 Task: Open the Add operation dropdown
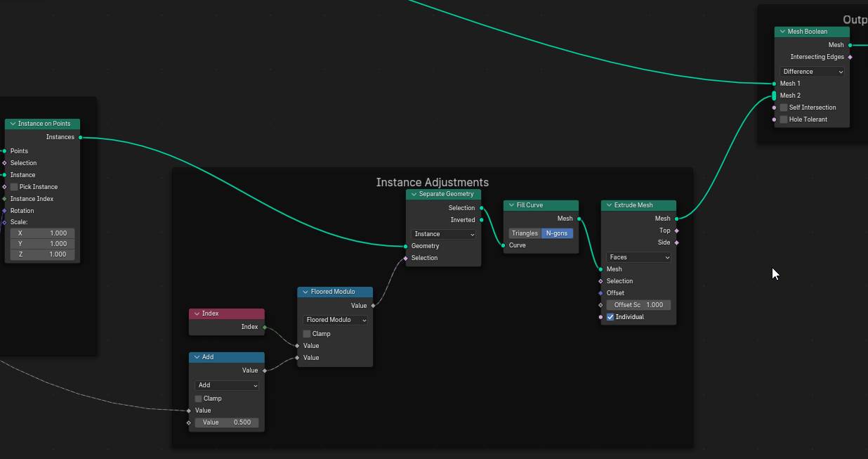pyautogui.click(x=227, y=385)
